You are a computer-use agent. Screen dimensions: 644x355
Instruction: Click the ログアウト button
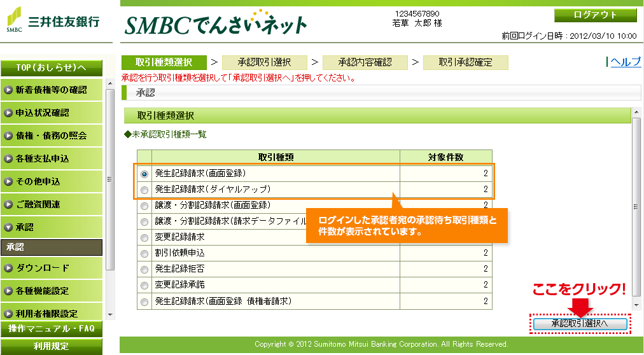coord(596,15)
